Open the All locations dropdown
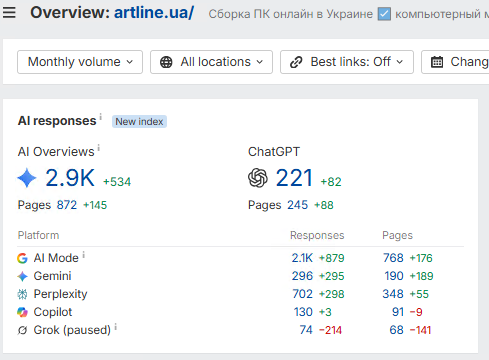This screenshot has height=360, width=489. pos(211,62)
